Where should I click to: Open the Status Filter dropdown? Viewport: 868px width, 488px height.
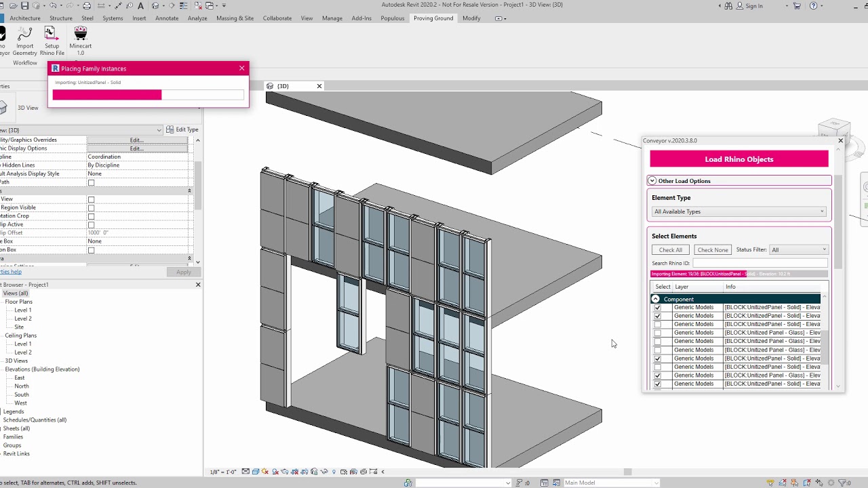[798, 250]
